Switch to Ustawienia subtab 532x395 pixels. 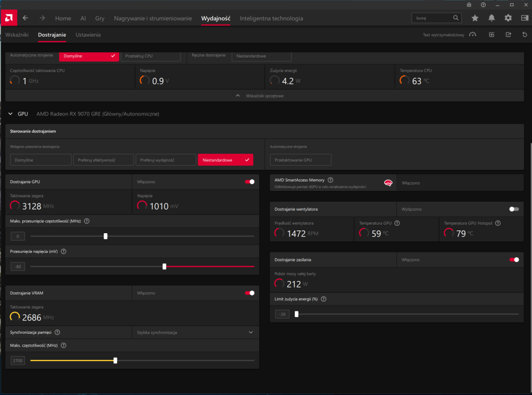point(88,35)
